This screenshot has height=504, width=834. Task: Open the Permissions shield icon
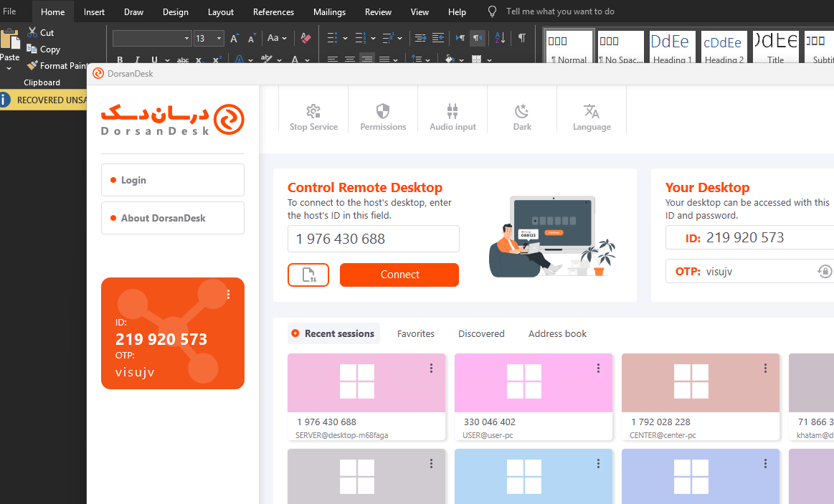(x=383, y=111)
